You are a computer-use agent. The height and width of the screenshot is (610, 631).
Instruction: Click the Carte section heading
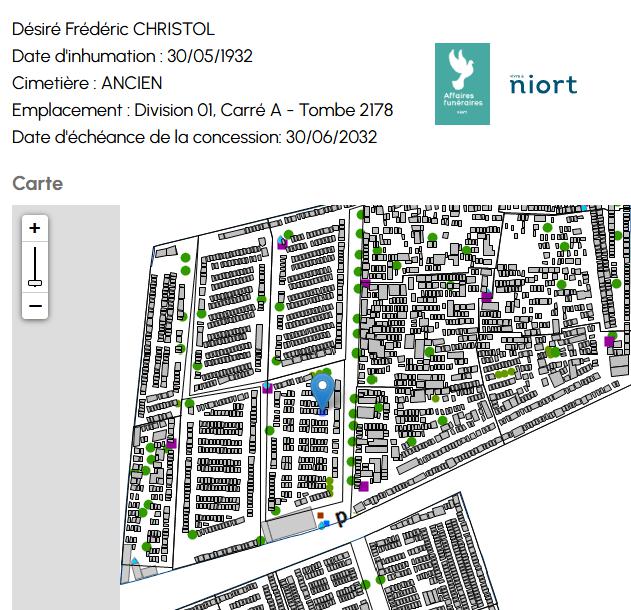click(37, 184)
